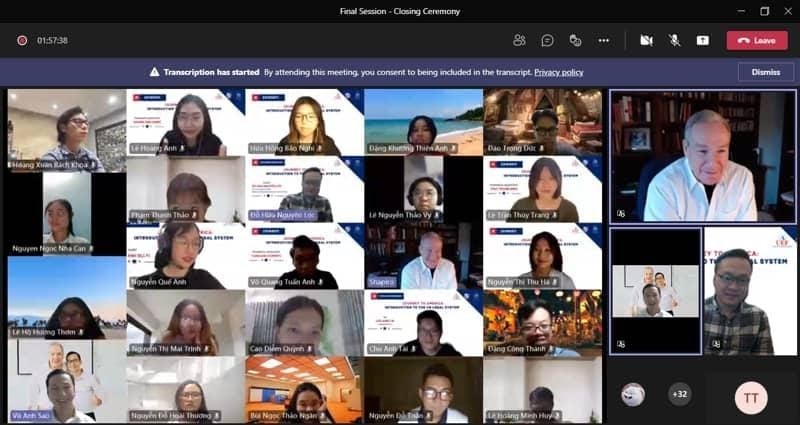800x425 pixels.
Task: Click Chu Anh Tài's video tile
Action: [422, 323]
